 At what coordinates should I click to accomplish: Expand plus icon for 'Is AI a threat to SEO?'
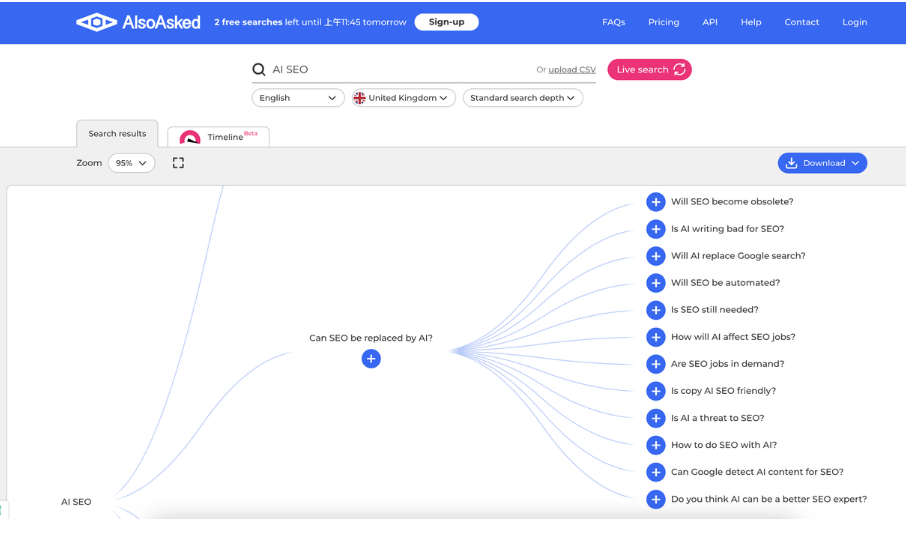pos(656,418)
